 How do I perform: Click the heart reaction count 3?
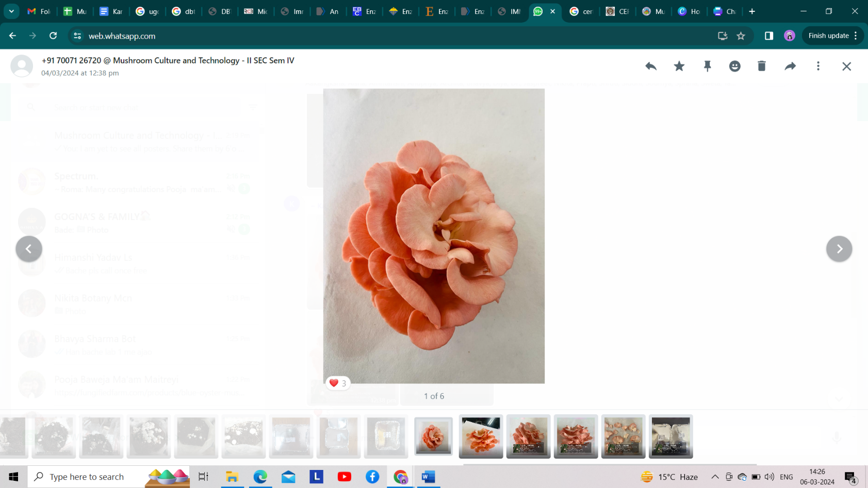[338, 383]
